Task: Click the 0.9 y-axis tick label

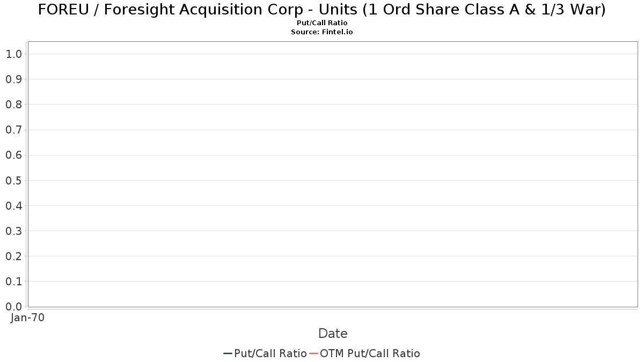Action: coord(13,79)
